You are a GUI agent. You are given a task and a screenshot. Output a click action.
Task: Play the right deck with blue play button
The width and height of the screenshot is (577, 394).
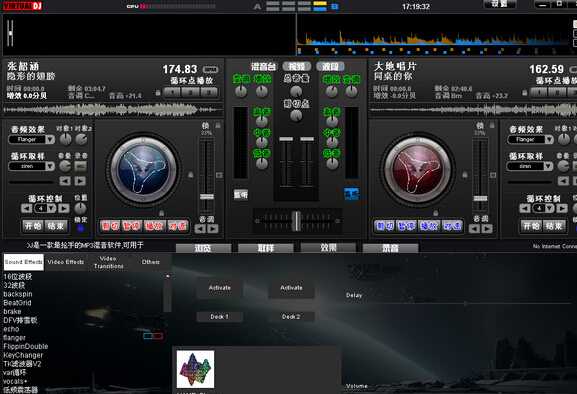429,226
